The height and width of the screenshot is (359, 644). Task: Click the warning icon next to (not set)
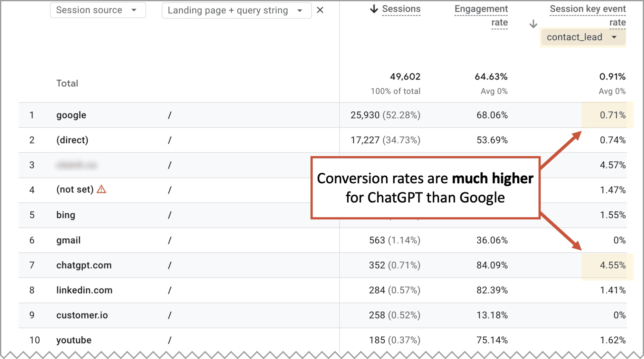point(101,189)
